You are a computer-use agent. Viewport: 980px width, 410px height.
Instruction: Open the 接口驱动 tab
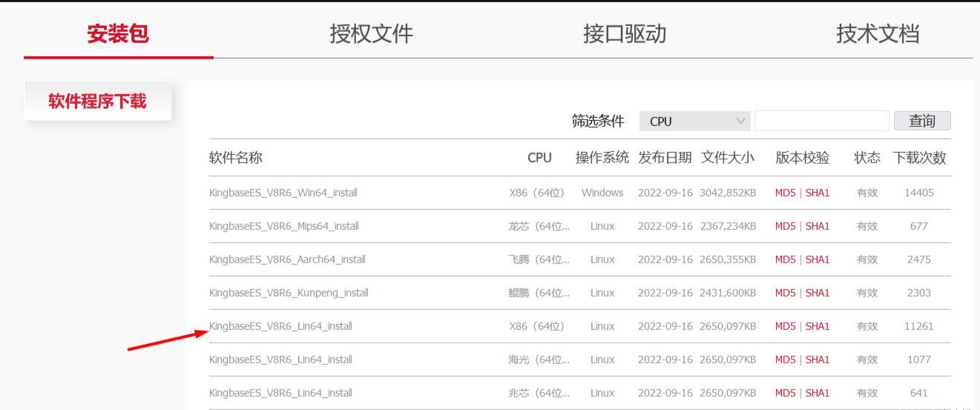[x=625, y=34]
